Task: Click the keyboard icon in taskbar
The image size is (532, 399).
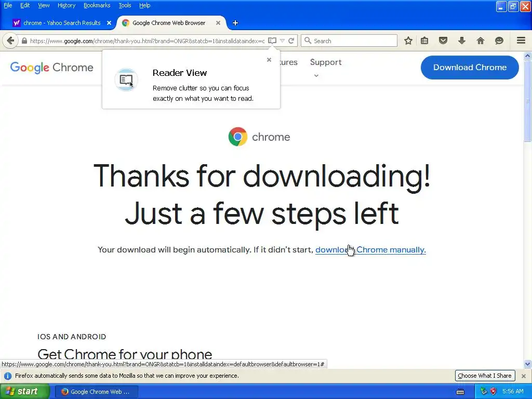Action: pyautogui.click(x=460, y=392)
